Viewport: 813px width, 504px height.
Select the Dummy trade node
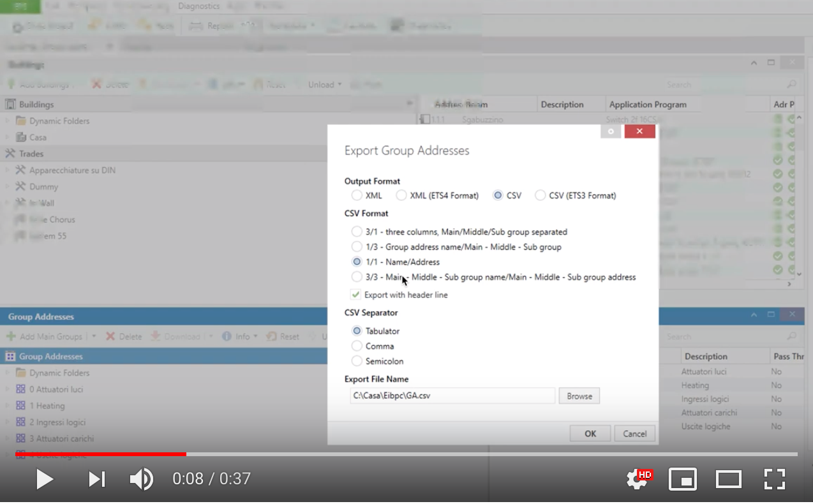(x=43, y=187)
